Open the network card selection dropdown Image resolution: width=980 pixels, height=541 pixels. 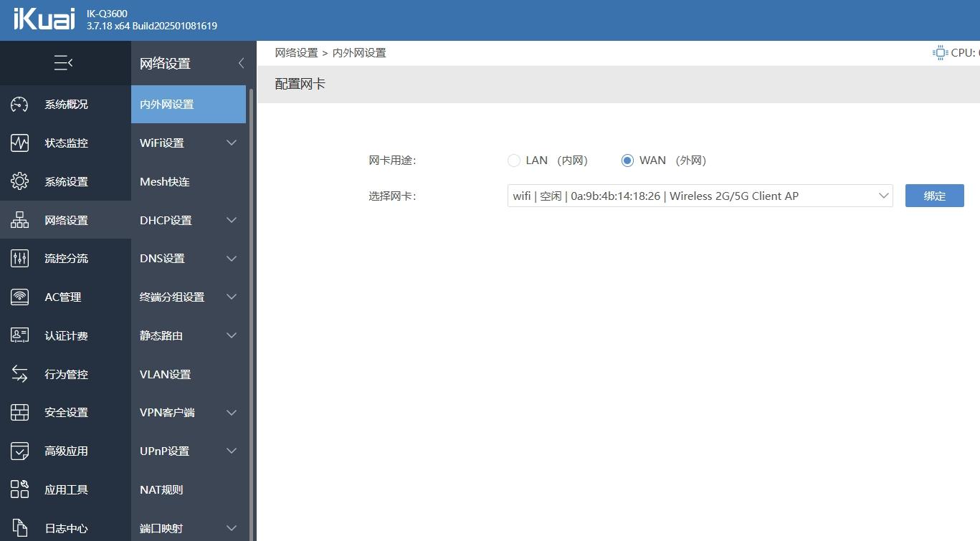tap(699, 195)
